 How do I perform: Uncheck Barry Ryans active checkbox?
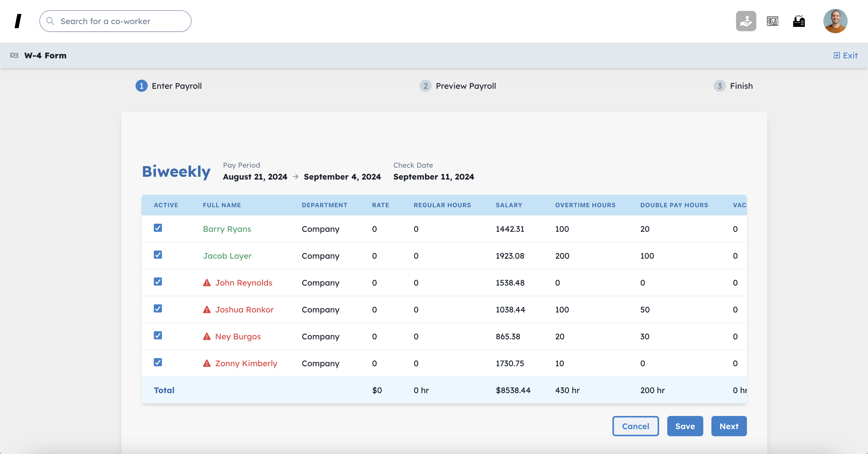click(158, 228)
